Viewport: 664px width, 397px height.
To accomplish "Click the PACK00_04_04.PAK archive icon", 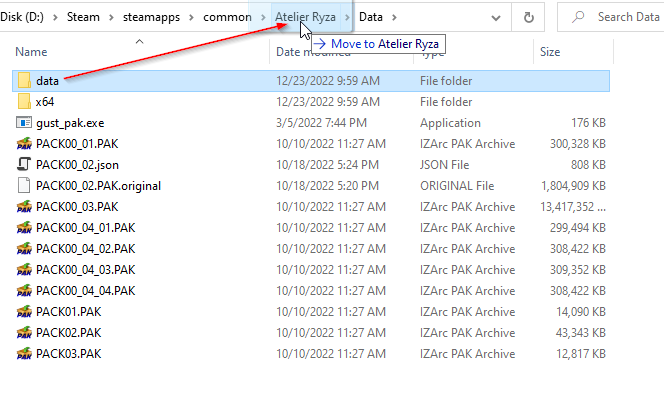I will pyautogui.click(x=24, y=291).
